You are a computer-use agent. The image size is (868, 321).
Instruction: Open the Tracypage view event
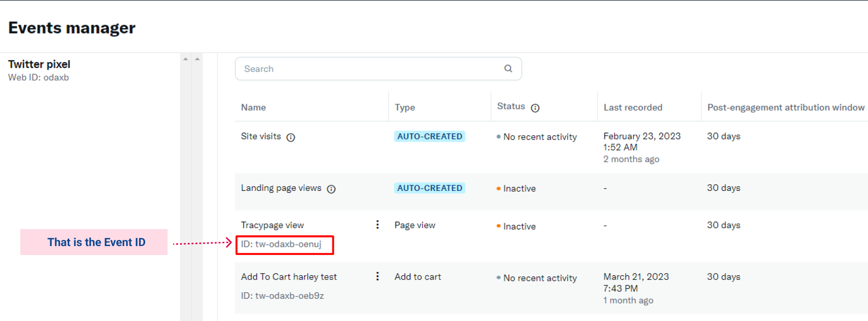click(273, 225)
